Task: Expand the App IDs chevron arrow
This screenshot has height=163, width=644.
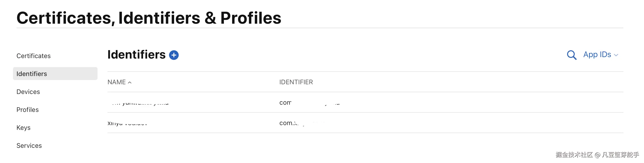Action: 616,55
